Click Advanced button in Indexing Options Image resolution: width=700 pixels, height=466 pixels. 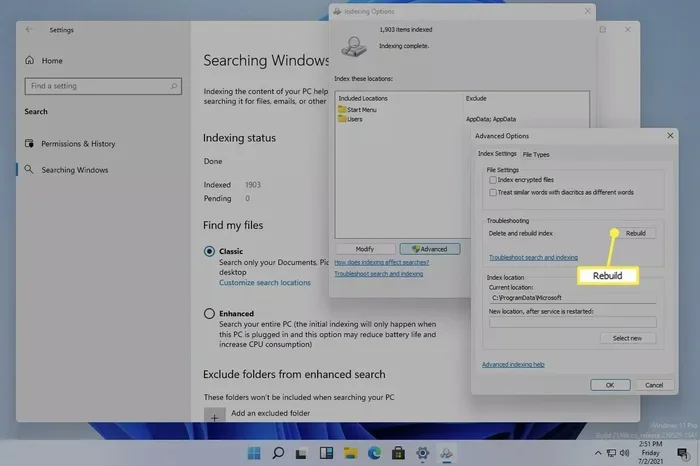(x=430, y=249)
